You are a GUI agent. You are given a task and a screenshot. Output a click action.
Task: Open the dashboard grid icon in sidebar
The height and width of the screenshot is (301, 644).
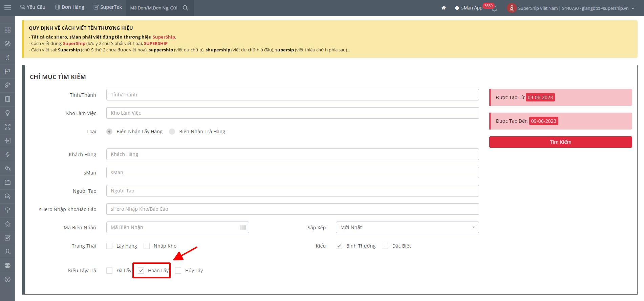[7, 30]
